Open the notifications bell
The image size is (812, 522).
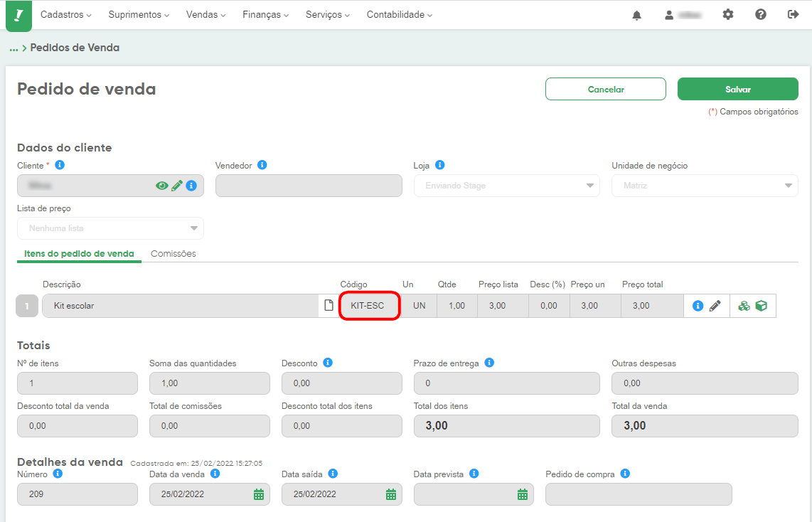coord(637,15)
